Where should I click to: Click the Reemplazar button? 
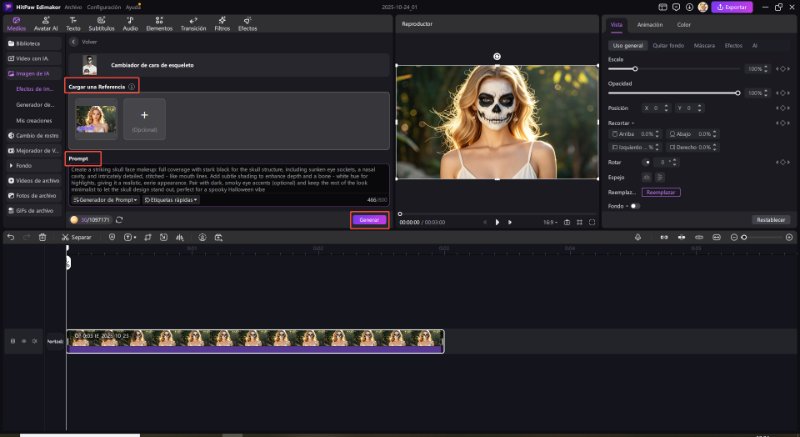[659, 191]
